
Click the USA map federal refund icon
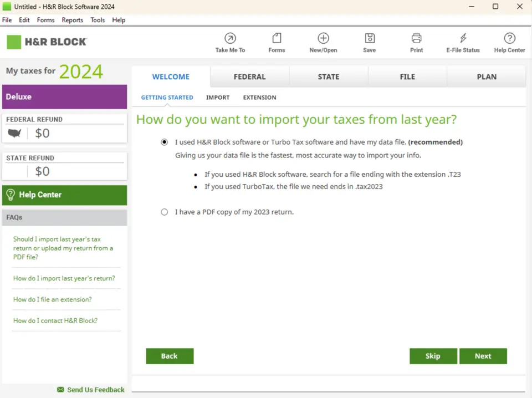pyautogui.click(x=14, y=133)
